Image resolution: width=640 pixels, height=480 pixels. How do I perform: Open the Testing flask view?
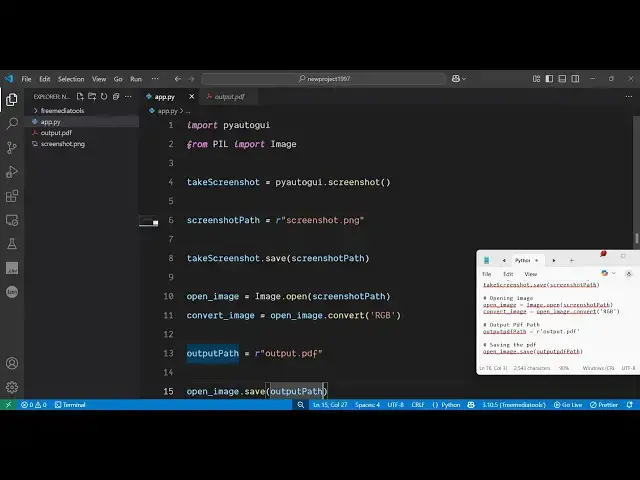[x=12, y=244]
